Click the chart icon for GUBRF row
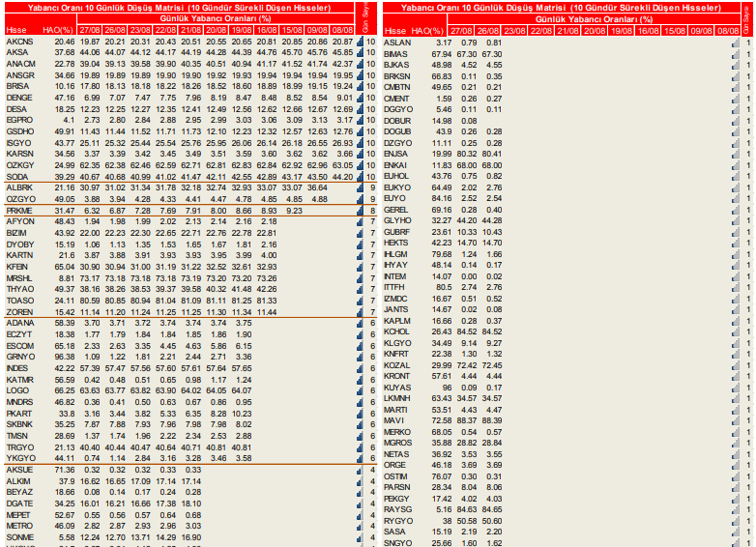 point(736,232)
